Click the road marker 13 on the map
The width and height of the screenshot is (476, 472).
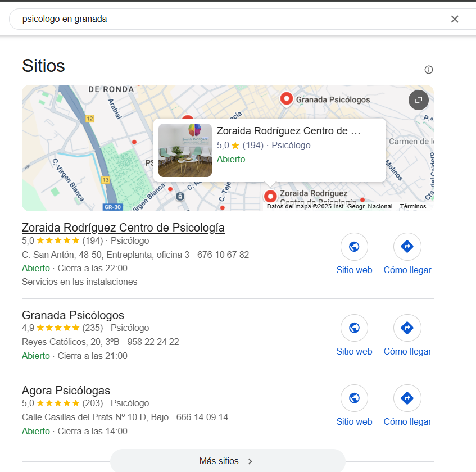coord(105,180)
